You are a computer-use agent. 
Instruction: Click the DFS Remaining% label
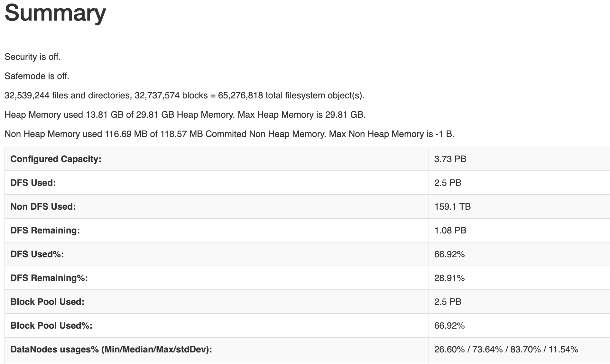tap(49, 278)
